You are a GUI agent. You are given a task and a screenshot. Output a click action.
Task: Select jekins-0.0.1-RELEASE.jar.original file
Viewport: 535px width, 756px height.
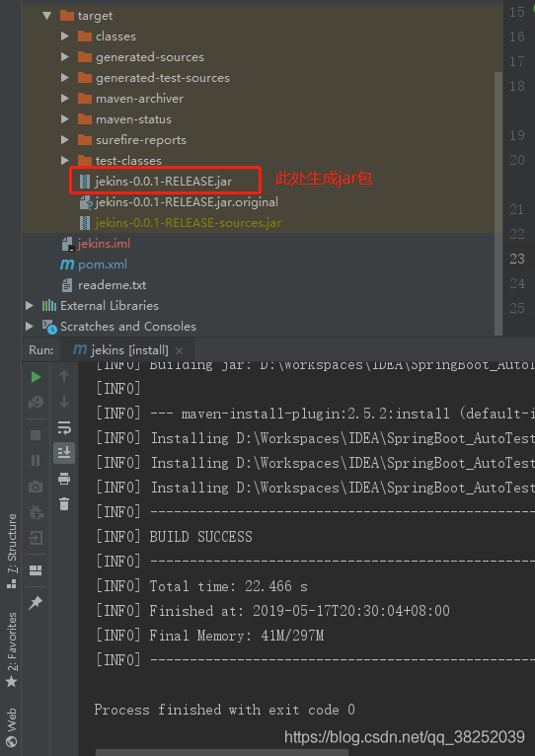pos(187,202)
